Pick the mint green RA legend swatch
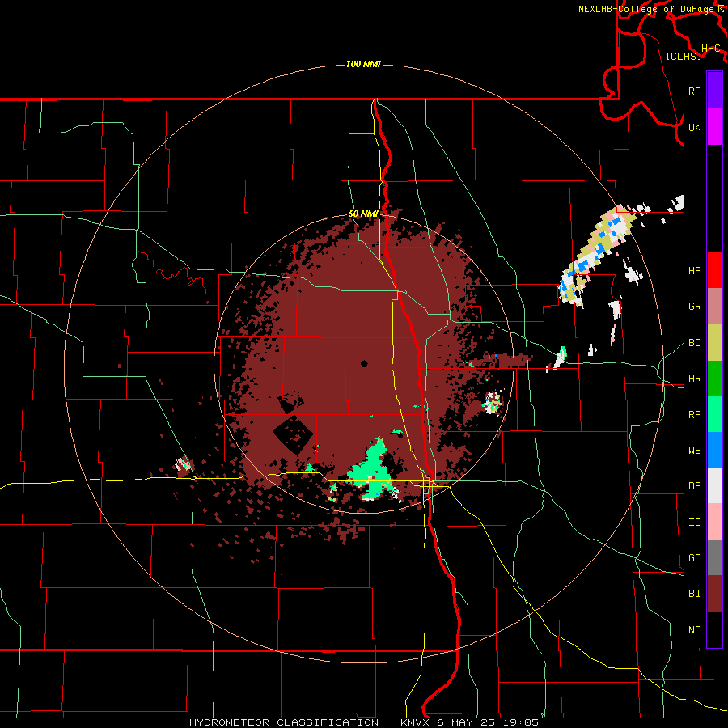Viewport: 728px width, 728px height. 714,414
